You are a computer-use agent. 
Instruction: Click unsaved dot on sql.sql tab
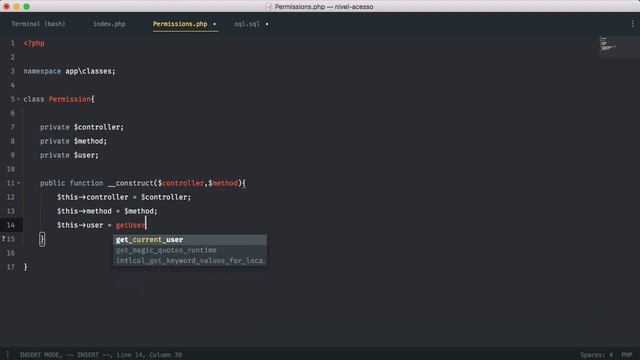(x=267, y=24)
